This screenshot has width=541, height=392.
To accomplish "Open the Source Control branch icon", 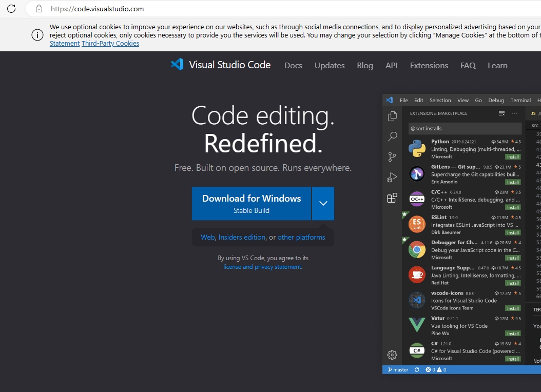I will (392, 157).
